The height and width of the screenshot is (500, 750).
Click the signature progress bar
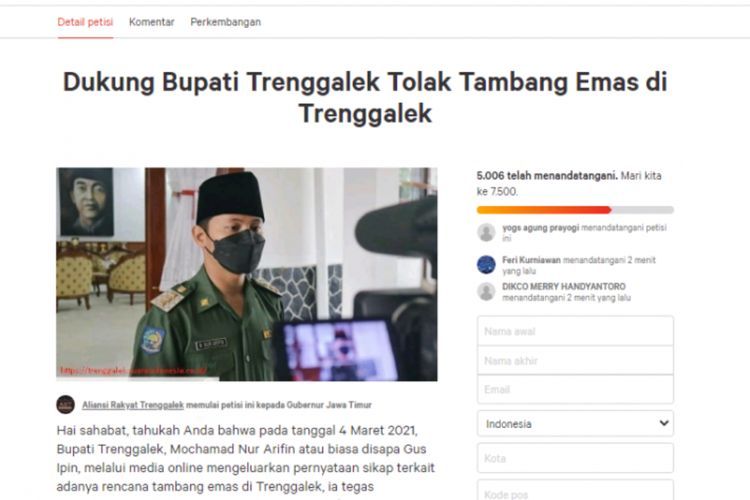click(x=575, y=210)
